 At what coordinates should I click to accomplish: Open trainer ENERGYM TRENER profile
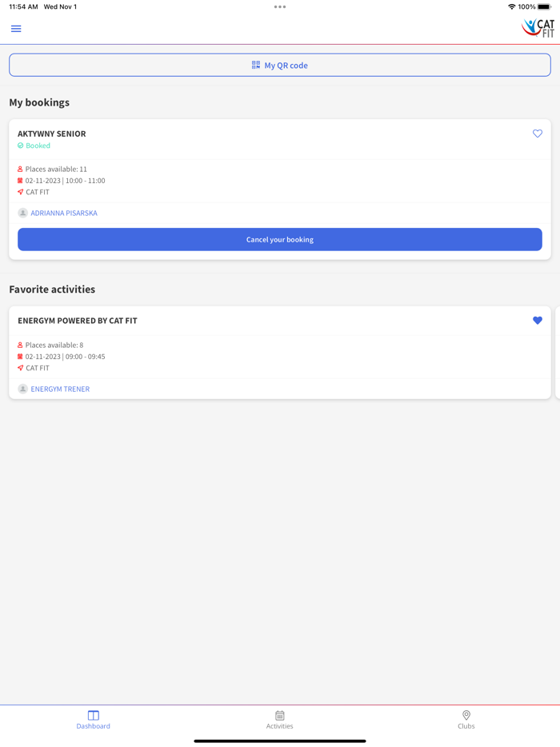60,389
